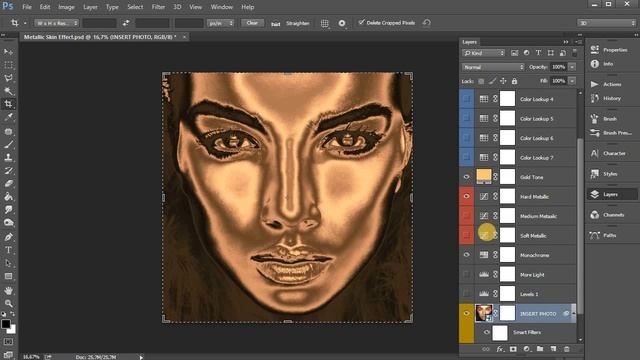
Task: Filter layers by type layers icon
Action: coord(538,53)
